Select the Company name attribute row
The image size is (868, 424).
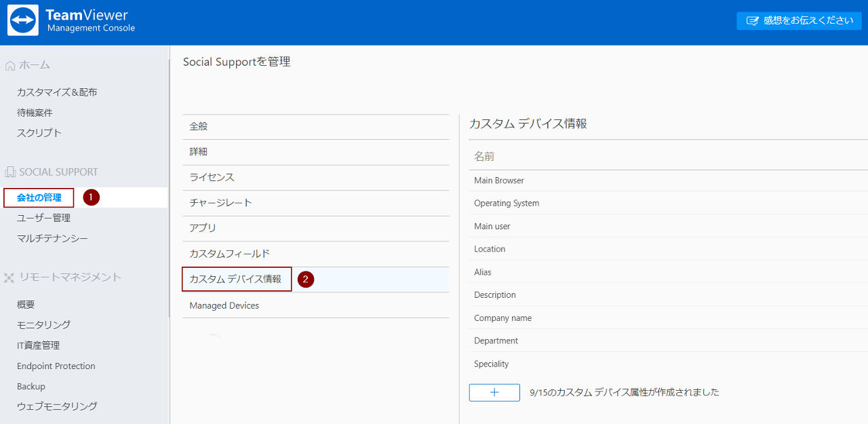[668, 318]
